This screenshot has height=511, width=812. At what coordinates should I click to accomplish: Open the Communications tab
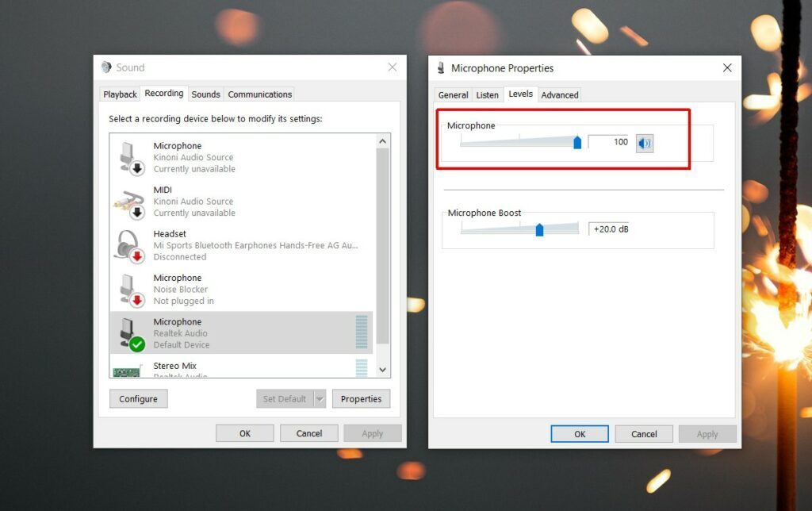click(259, 94)
